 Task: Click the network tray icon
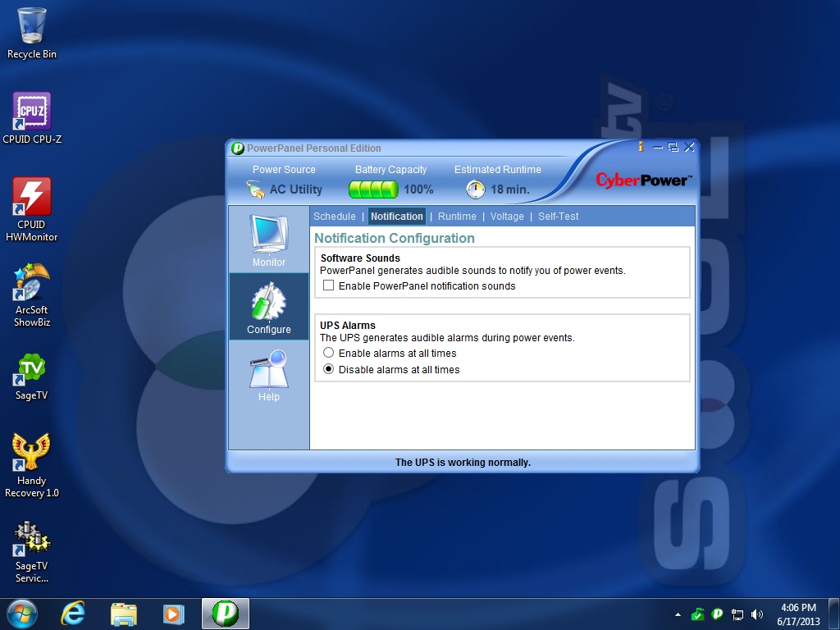point(737,614)
